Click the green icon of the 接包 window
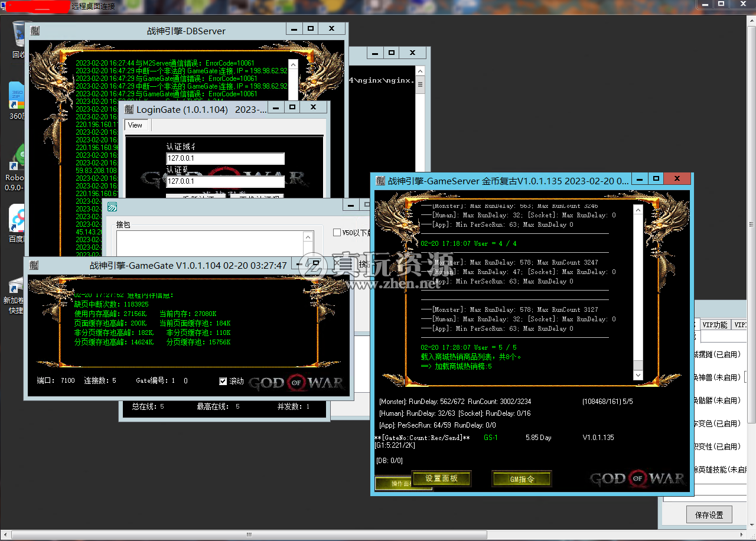This screenshot has height=541, width=756. click(x=112, y=207)
